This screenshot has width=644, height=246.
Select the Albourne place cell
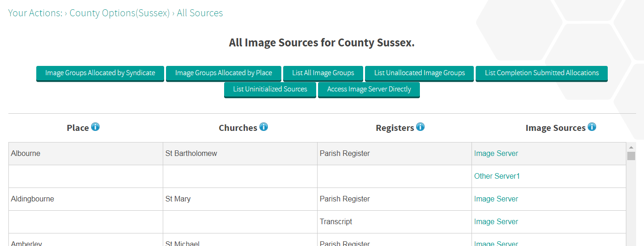(86, 154)
